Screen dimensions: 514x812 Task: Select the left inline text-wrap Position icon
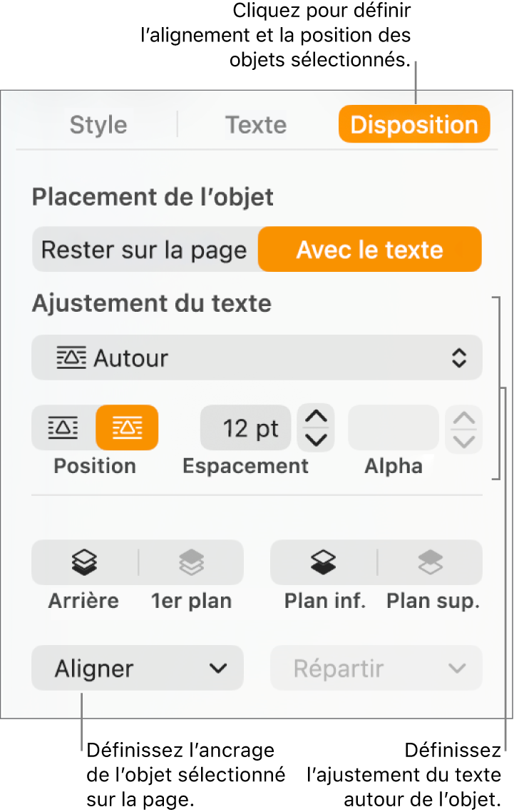pyautogui.click(x=62, y=427)
